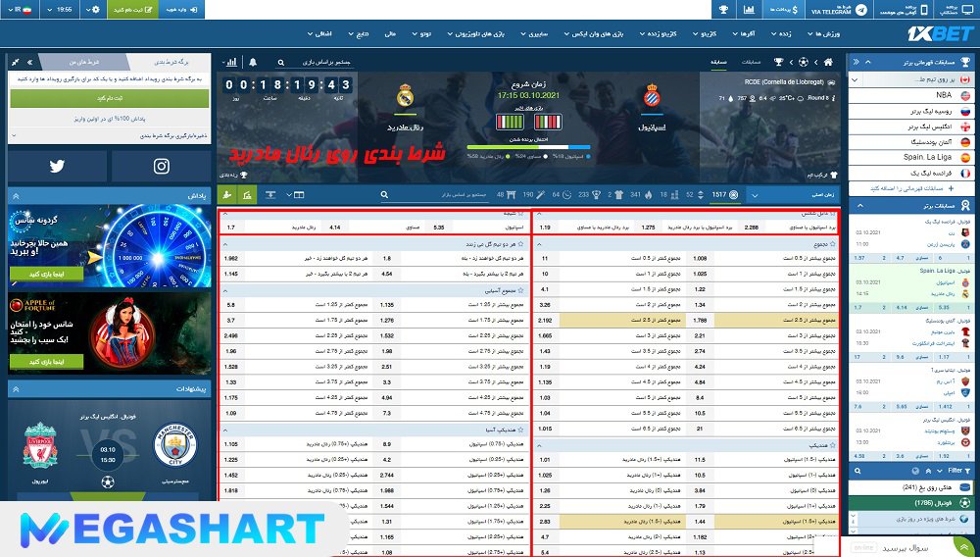Click the football icon in breadcrumb
Screen dimensions: 980x557
(804, 62)
